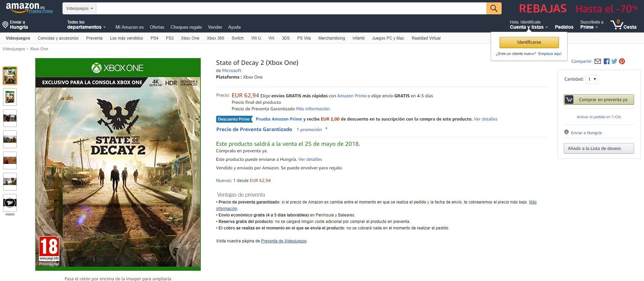
Task: Open Mi Amazon.es menu item
Action: tap(129, 27)
